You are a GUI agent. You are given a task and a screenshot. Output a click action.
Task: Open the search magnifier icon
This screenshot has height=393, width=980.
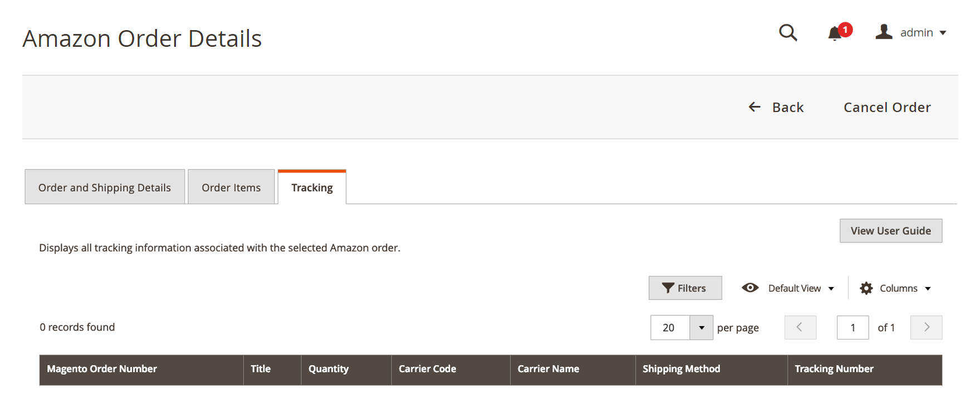[788, 33]
